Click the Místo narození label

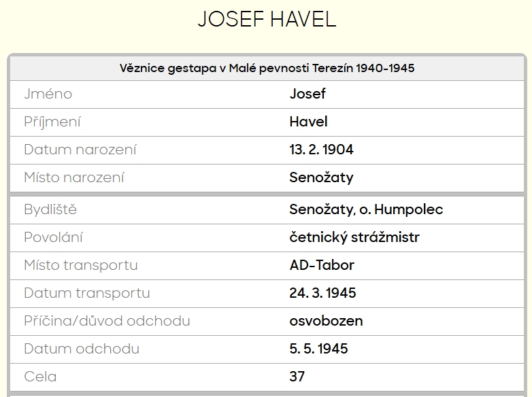tap(74, 177)
